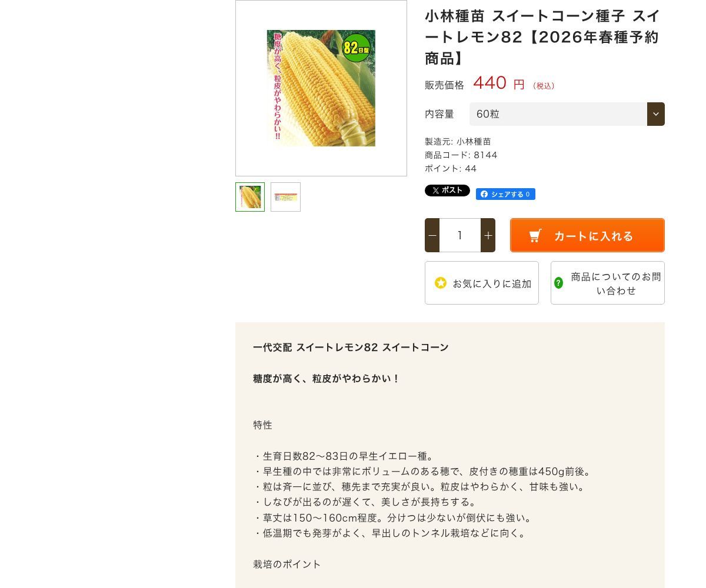706x588 pixels.
Task: Click the main corn product image
Action: tap(321, 88)
